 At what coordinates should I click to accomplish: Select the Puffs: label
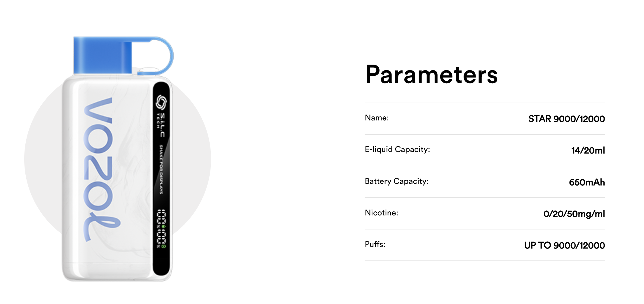(x=375, y=244)
